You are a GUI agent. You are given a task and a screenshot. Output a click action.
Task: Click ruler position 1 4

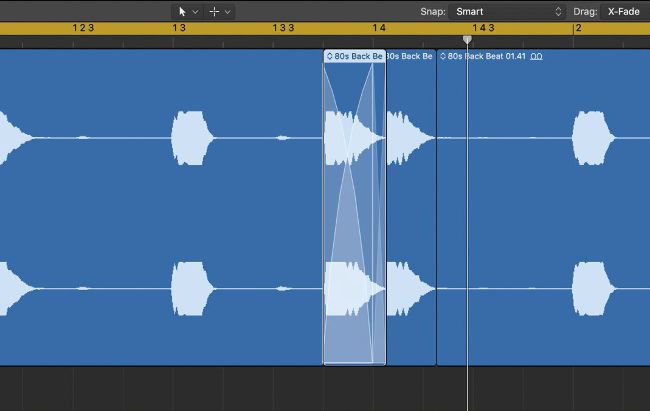[x=379, y=28]
